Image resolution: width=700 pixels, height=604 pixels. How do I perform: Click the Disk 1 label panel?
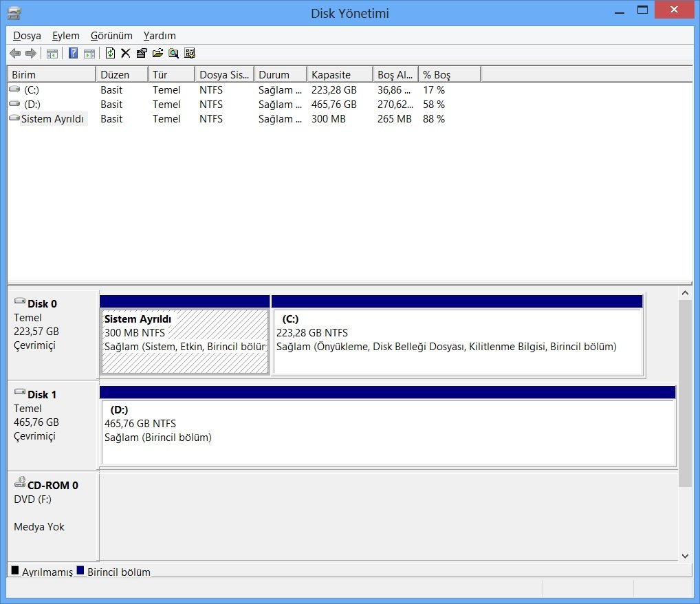coord(53,424)
